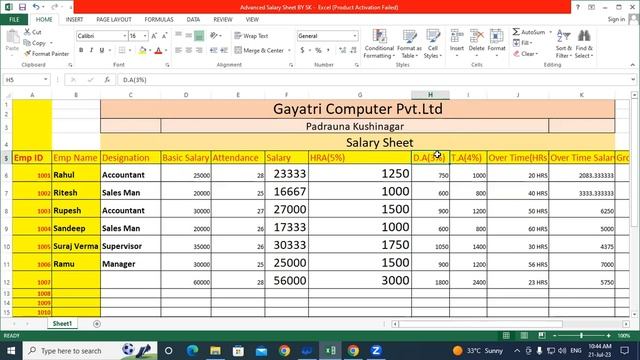Open the font size dropdown
This screenshot has width=640, height=360.
pyautogui.click(x=145, y=36)
